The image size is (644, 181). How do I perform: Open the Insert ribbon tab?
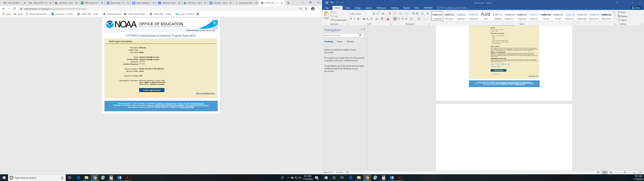tap(347, 8)
